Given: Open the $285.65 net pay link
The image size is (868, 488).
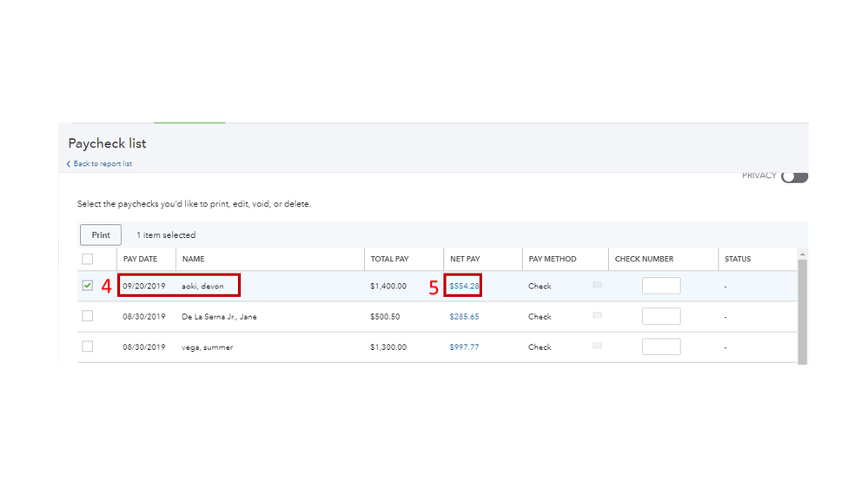Looking at the screenshot, I should (x=464, y=317).
